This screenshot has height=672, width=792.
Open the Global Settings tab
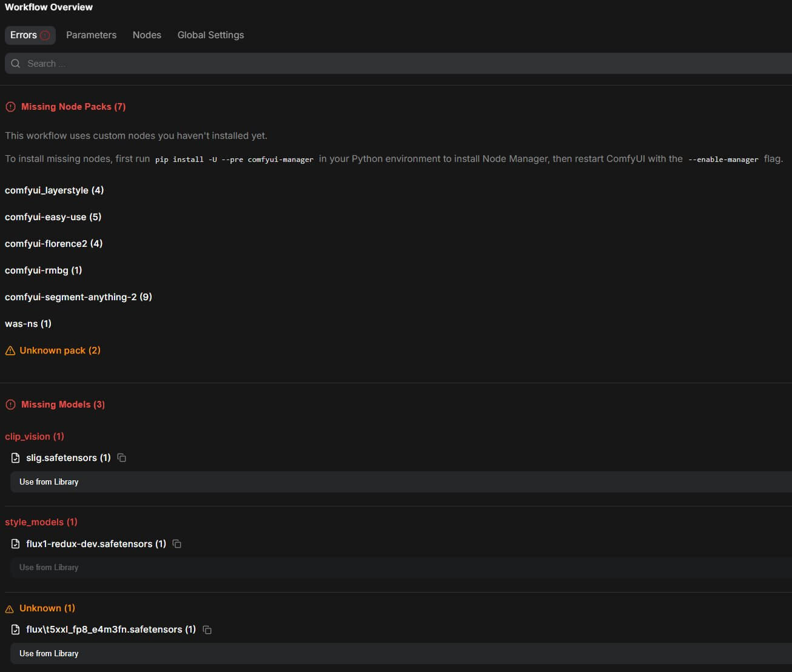(210, 35)
